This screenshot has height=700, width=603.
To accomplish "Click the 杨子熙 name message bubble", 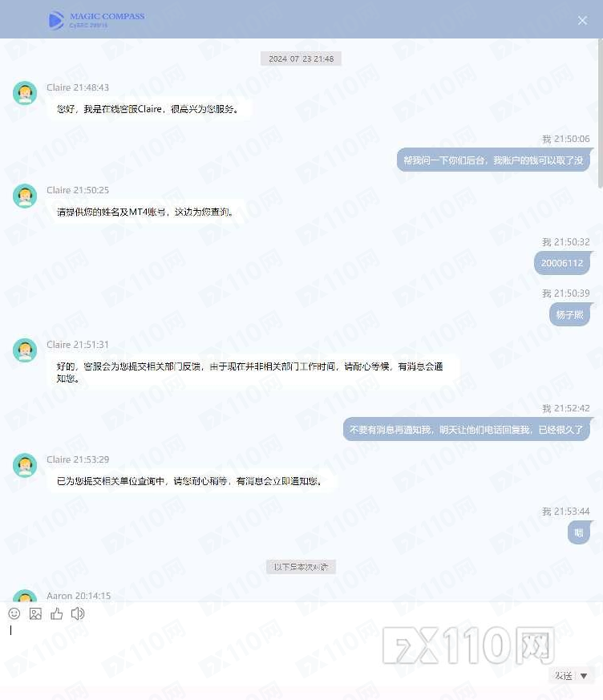I will 569,315.
